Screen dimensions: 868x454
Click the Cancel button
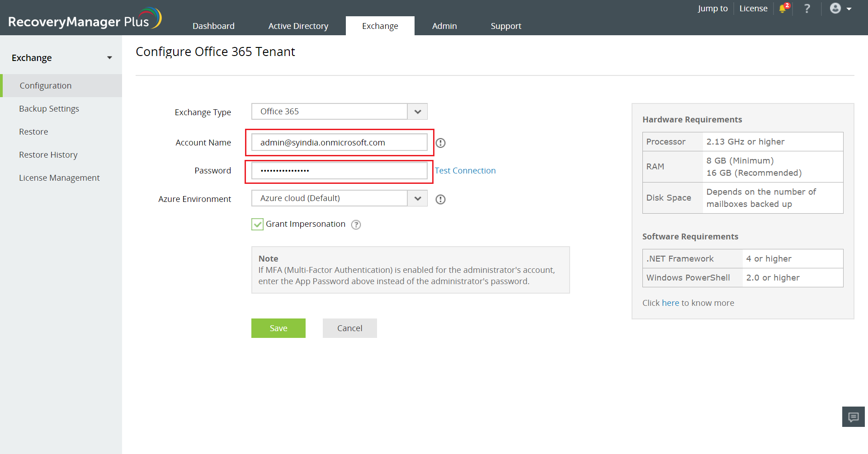[x=349, y=328]
